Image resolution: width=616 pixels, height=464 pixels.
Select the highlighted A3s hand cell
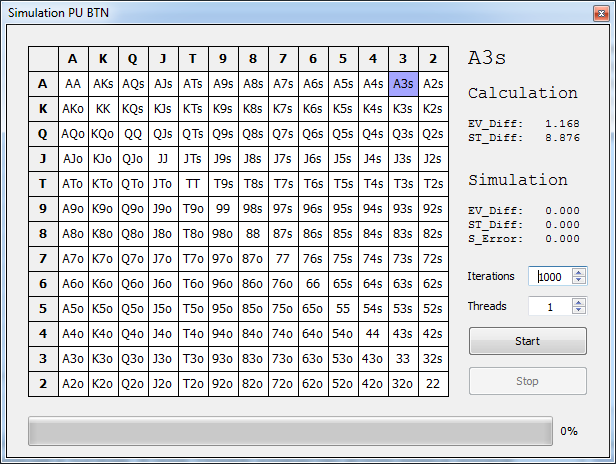pyautogui.click(x=403, y=84)
